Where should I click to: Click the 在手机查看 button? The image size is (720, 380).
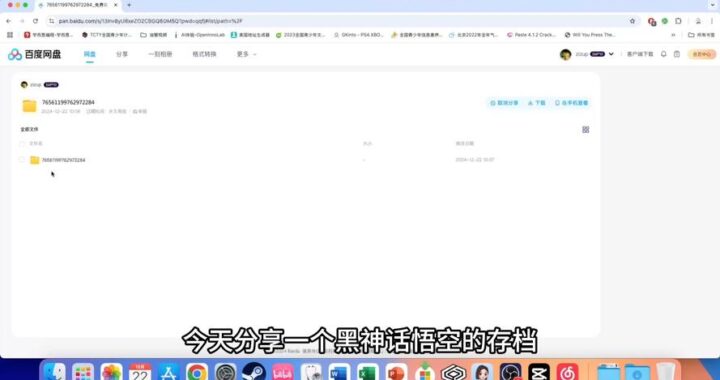pyautogui.click(x=572, y=103)
